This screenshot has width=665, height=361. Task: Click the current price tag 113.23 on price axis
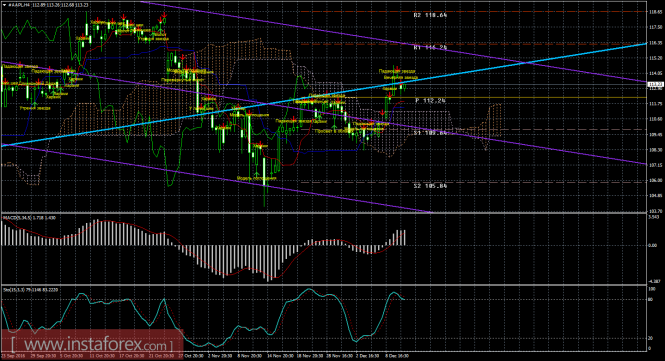(x=655, y=84)
